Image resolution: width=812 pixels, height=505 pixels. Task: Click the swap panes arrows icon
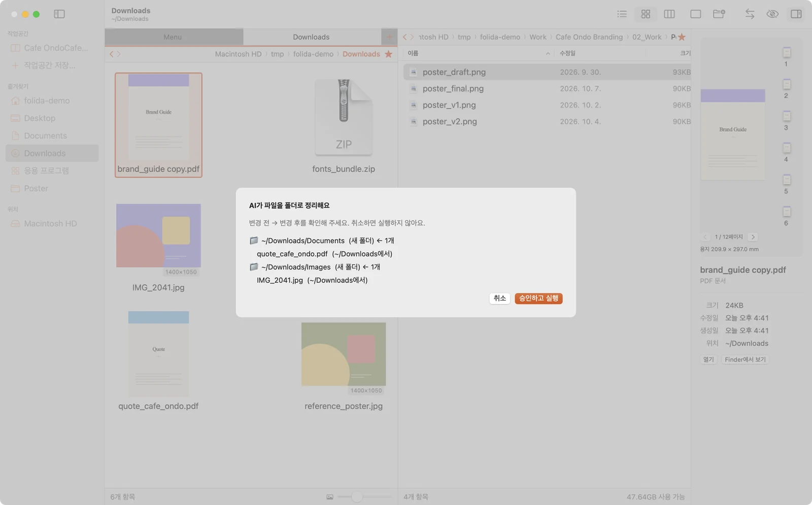pos(750,14)
